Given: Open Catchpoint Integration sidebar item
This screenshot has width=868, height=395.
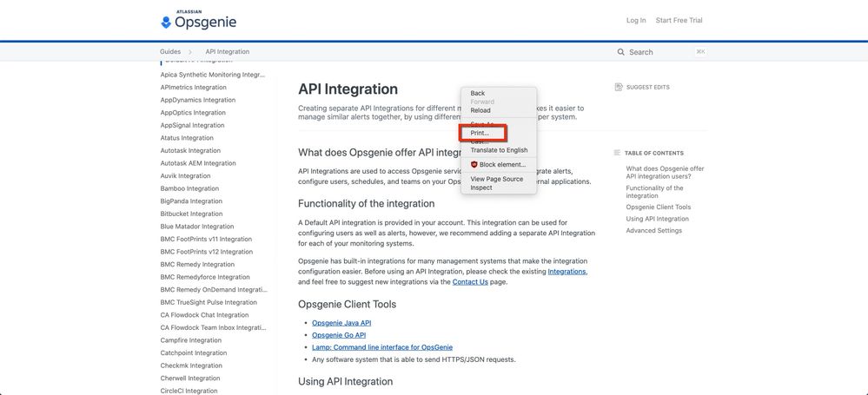Looking at the screenshot, I should coord(194,353).
